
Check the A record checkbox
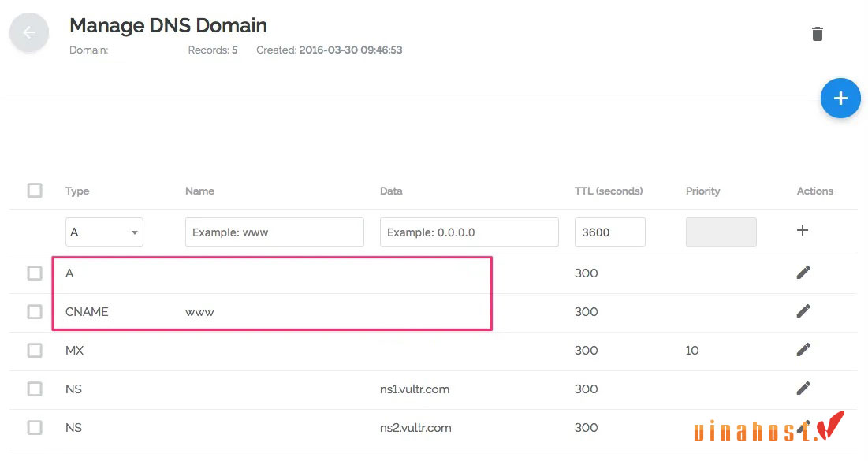point(35,273)
